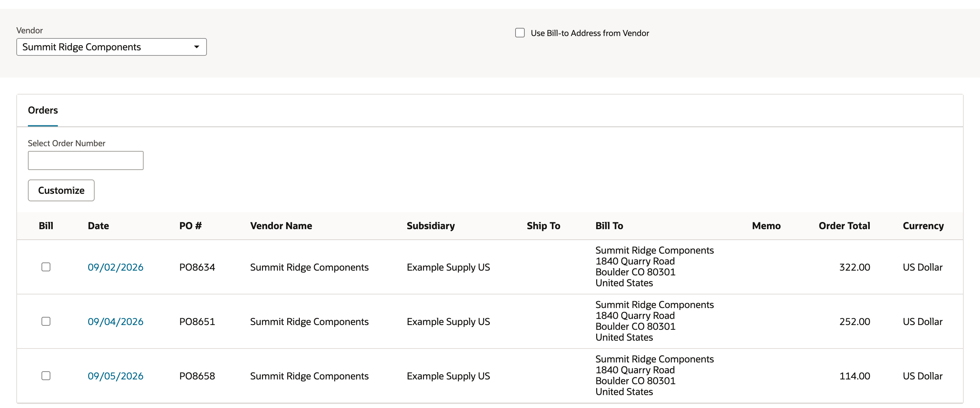
Task: Select the PO8634 cell
Action: tap(197, 267)
